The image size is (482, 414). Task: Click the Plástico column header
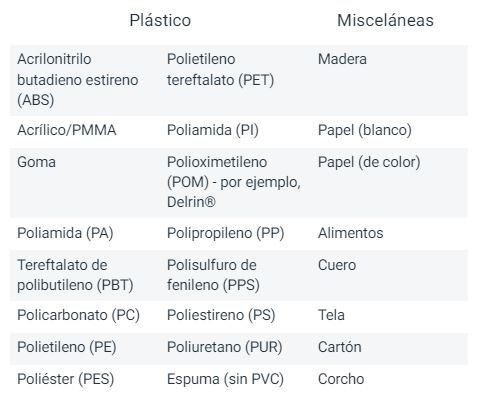[160, 20]
